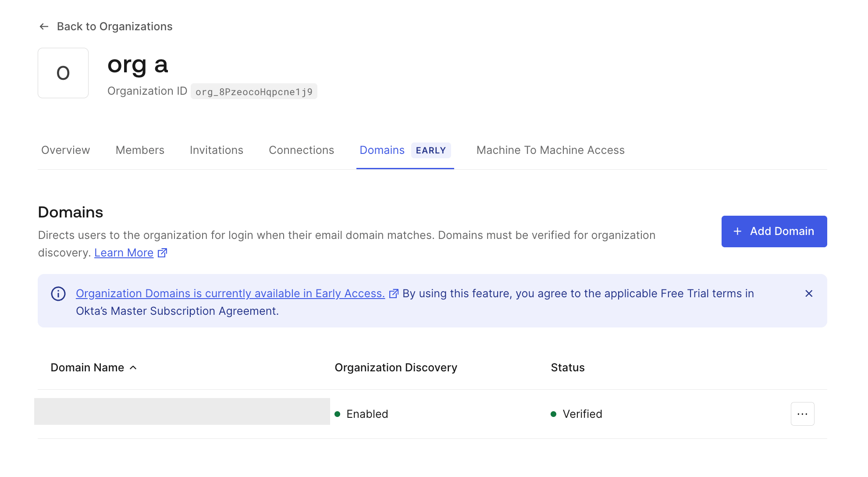Open the Machine To Machine Access tab
The image size is (868, 477).
click(550, 150)
